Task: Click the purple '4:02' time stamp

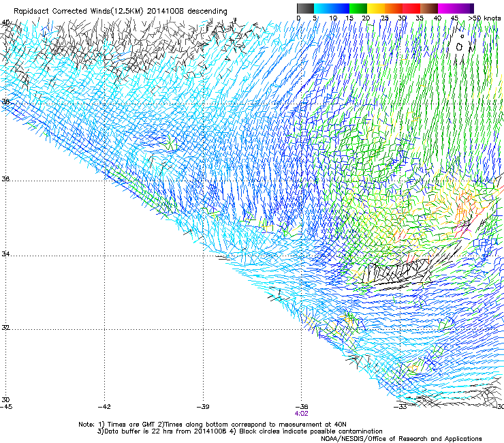Action: (302, 414)
